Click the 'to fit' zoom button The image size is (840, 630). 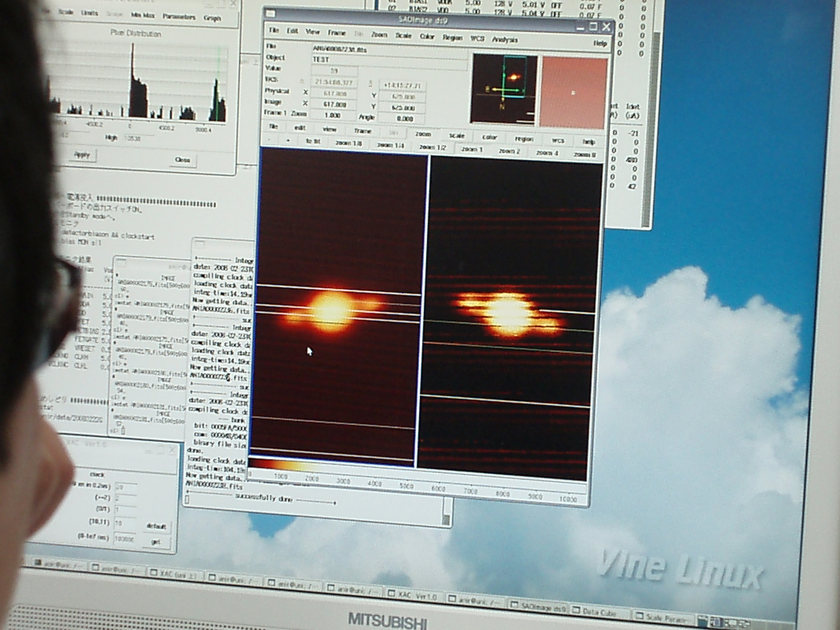tap(313, 141)
